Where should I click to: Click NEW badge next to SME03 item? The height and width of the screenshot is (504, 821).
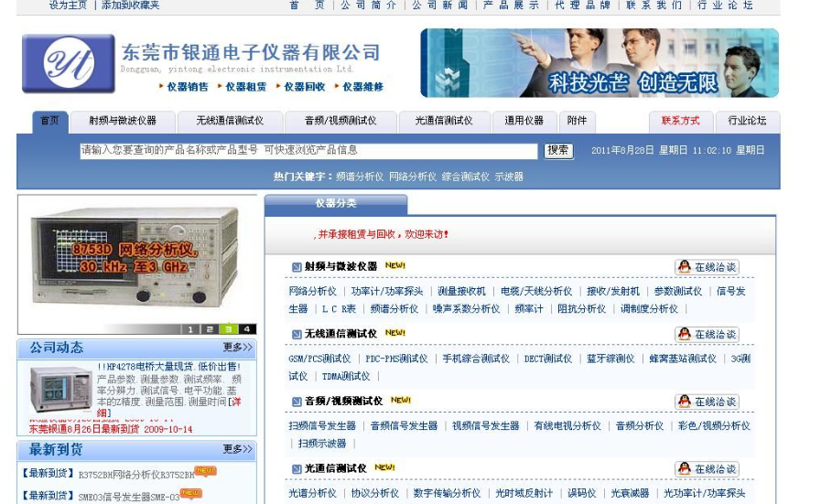tap(191, 493)
